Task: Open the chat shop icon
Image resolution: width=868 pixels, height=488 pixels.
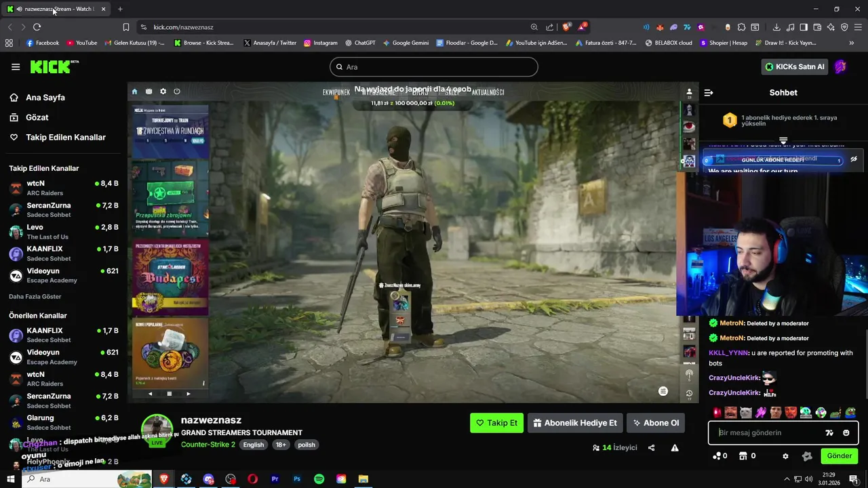Action: [x=743, y=456]
